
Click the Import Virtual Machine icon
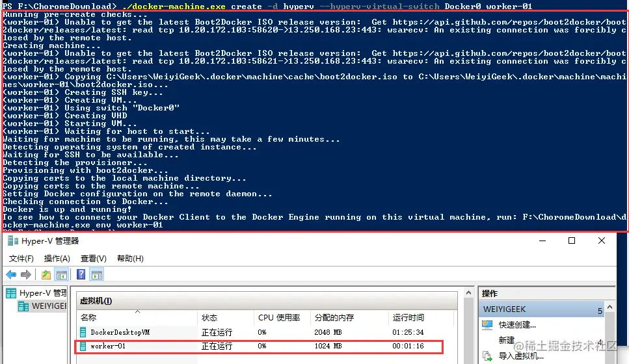(487, 356)
